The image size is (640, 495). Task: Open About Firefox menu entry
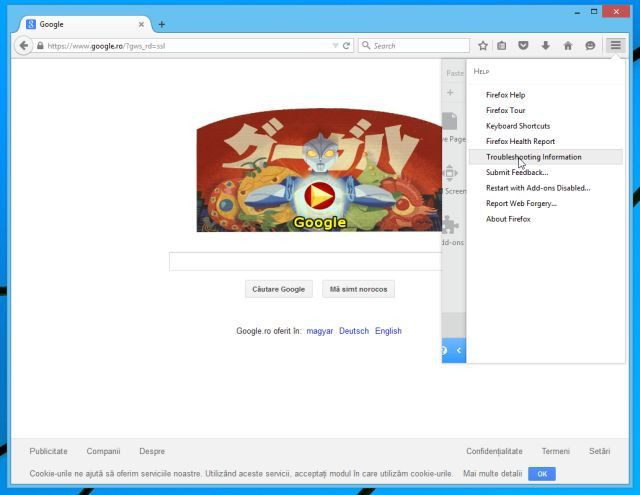508,219
